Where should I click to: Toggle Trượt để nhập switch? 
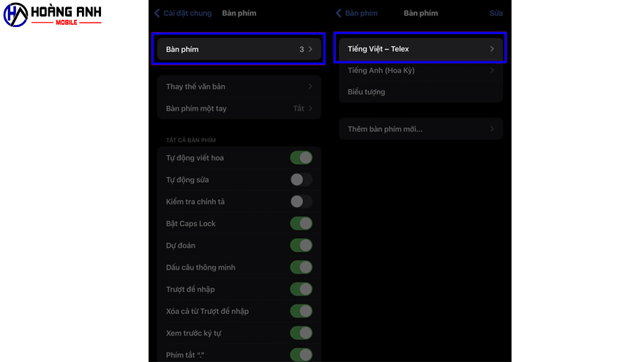(x=301, y=290)
